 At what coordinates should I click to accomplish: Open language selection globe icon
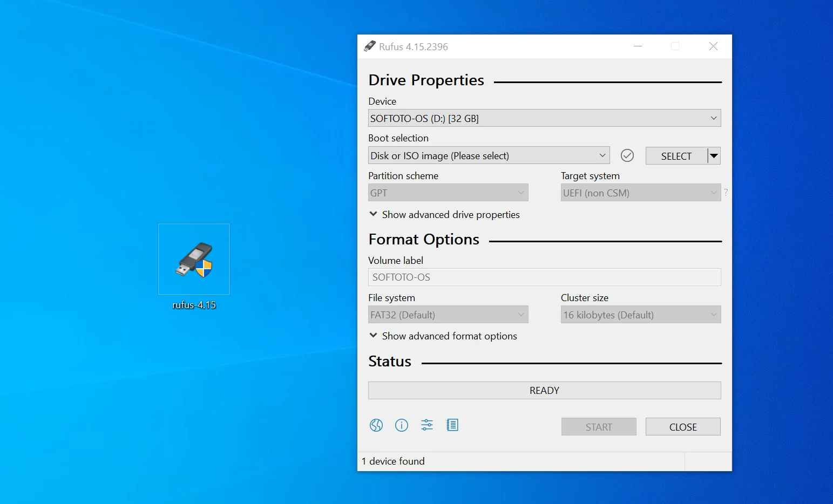376,425
